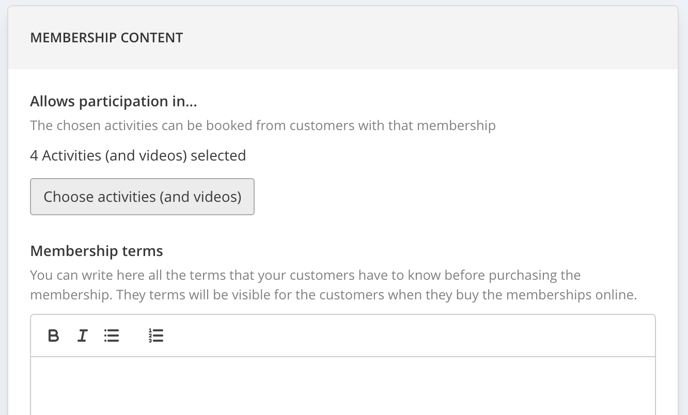Screen dimensions: 688x415
Task: Apply italic style in terms editor
Action: pyautogui.click(x=82, y=336)
